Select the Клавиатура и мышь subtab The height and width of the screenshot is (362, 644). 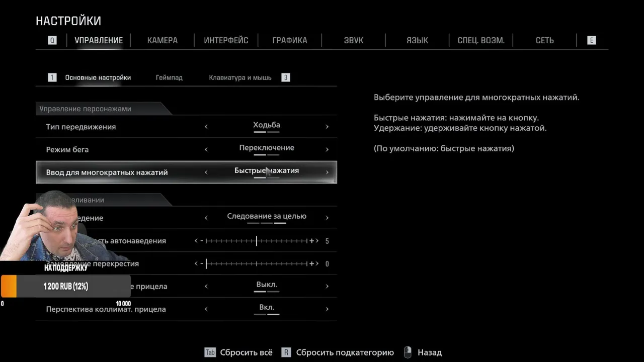tap(240, 77)
